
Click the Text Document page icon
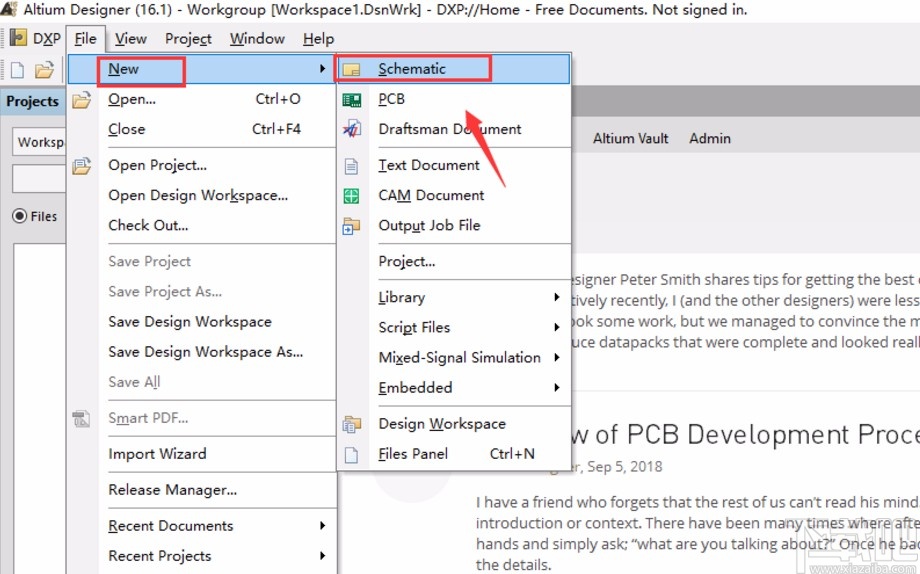[x=351, y=166]
